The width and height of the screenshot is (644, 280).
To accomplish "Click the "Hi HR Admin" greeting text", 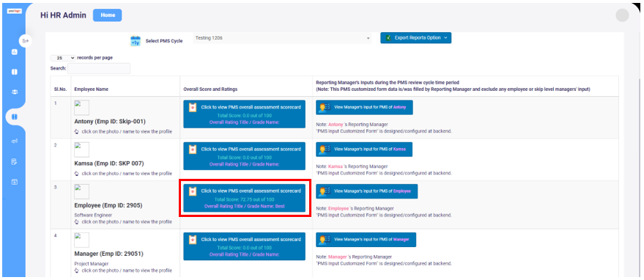I will [63, 15].
